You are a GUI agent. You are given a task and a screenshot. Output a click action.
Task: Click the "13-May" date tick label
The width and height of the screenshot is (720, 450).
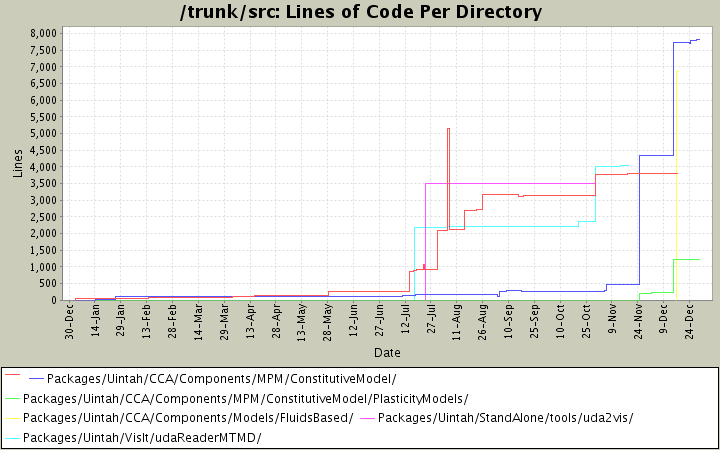click(x=302, y=321)
